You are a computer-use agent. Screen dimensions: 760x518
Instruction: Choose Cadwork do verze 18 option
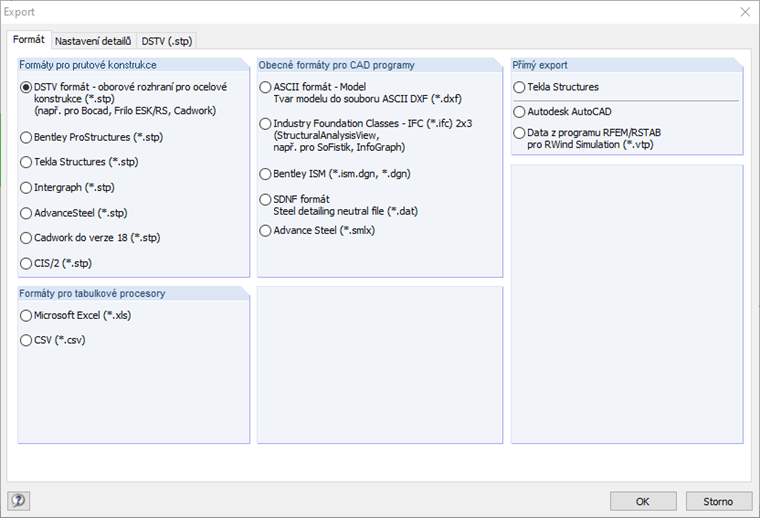point(26,238)
